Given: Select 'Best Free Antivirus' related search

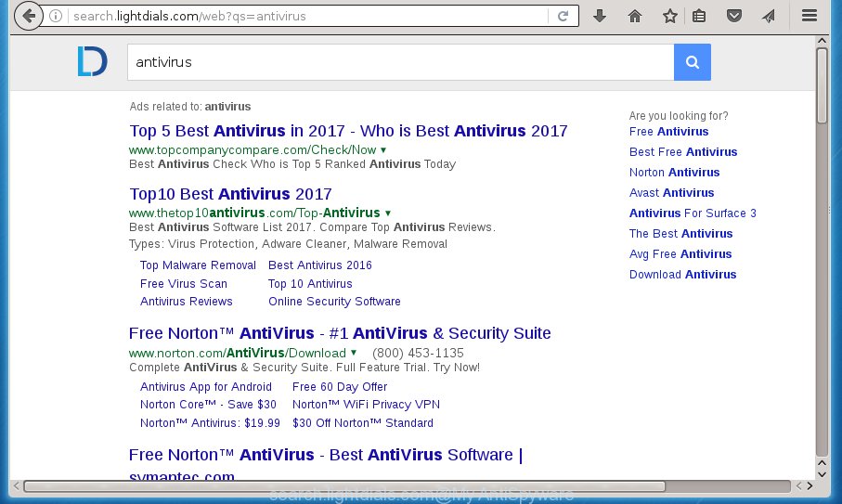Looking at the screenshot, I should (x=683, y=152).
